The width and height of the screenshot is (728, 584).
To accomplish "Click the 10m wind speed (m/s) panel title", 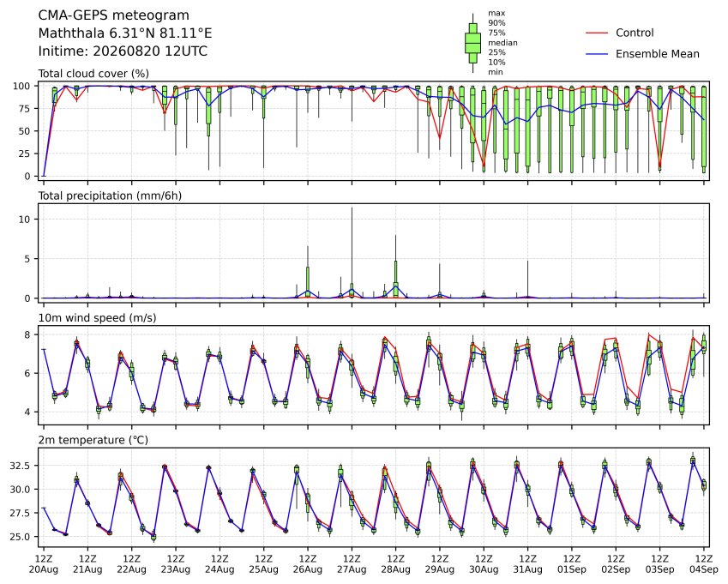I will [97, 318].
